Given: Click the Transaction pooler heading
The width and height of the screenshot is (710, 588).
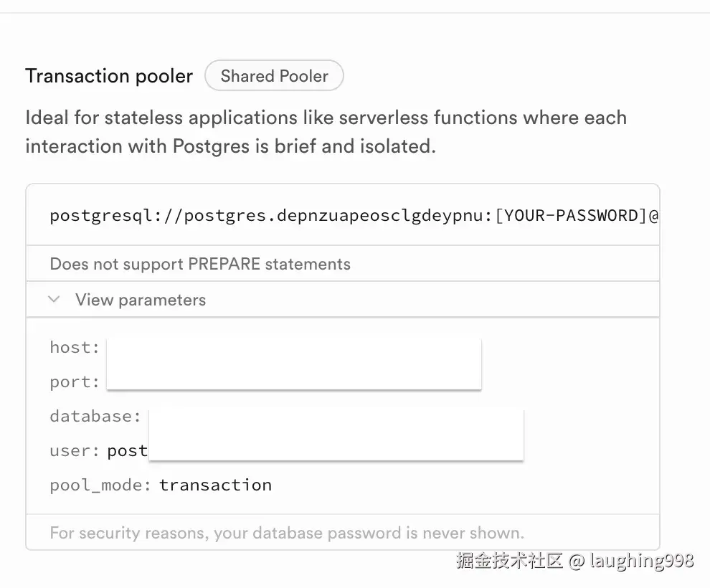Looking at the screenshot, I should 109,76.
